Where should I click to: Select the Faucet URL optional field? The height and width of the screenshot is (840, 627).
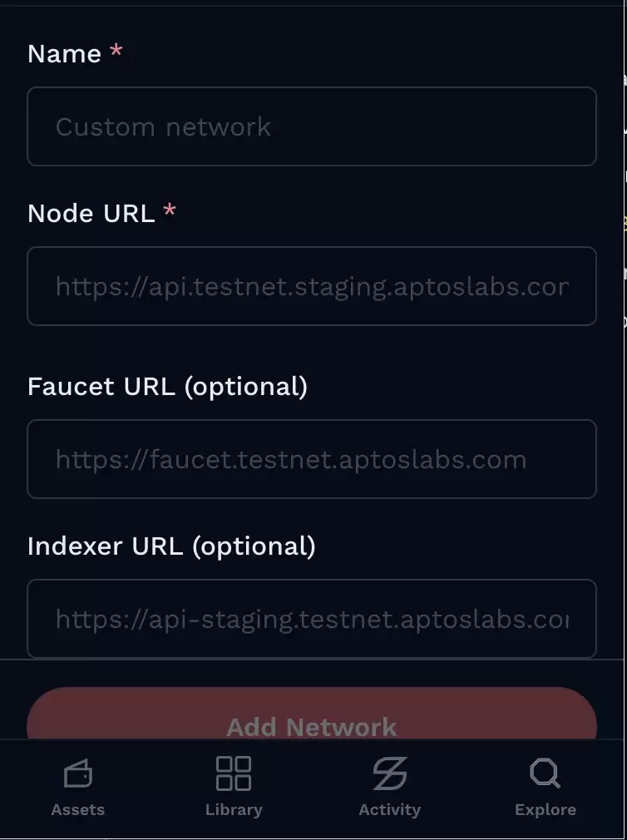(x=312, y=459)
